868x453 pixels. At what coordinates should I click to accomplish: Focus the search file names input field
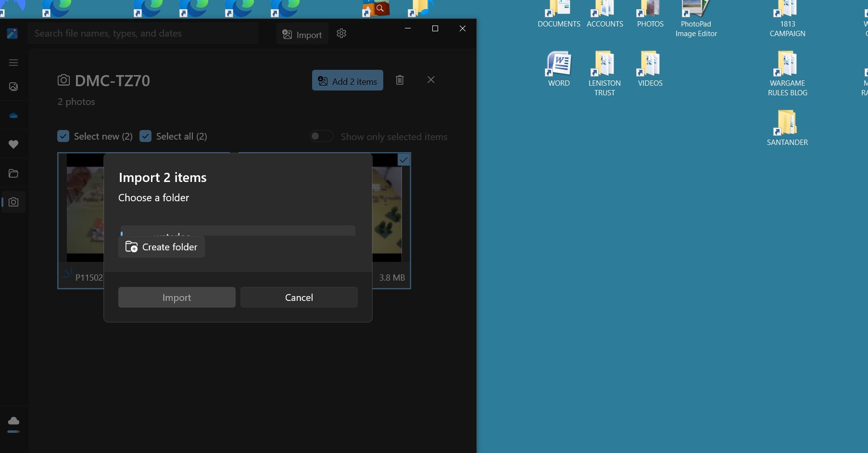143,33
